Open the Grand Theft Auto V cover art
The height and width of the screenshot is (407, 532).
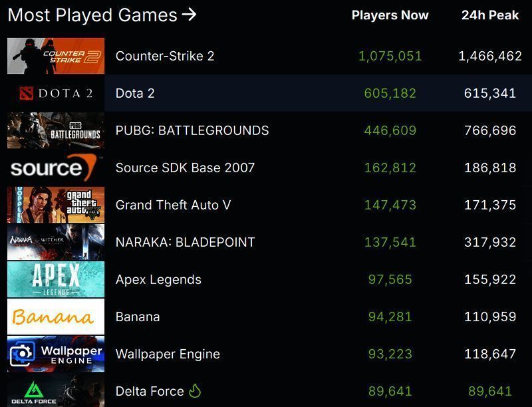[x=56, y=205]
